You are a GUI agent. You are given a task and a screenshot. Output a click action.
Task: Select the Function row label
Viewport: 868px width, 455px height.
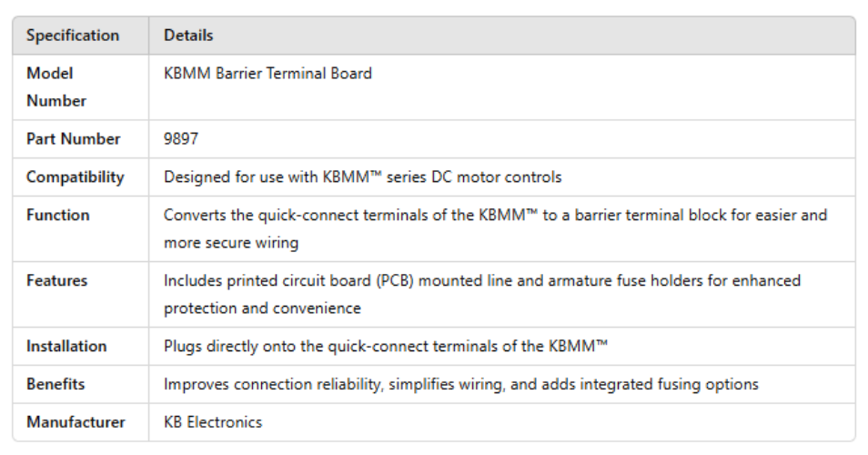[58, 216]
